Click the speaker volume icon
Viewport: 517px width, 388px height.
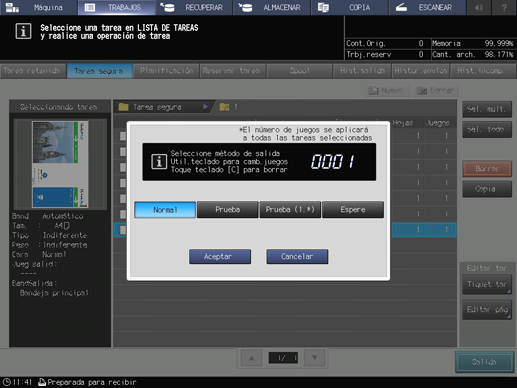pos(479,7)
